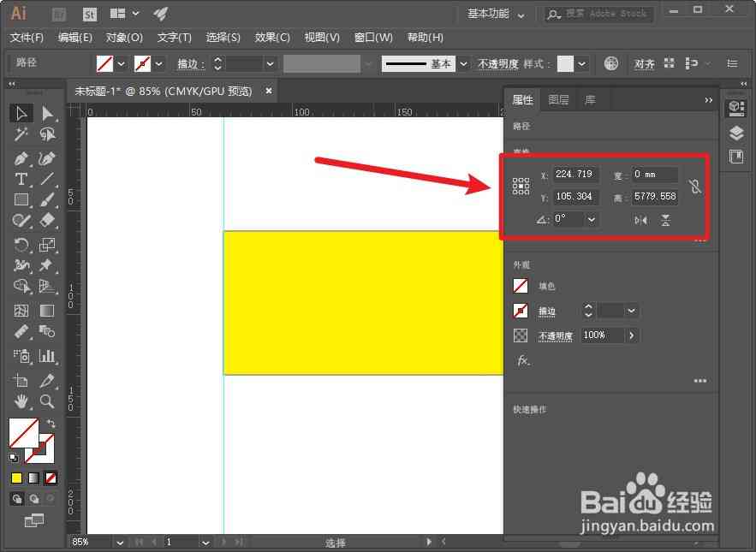Image resolution: width=756 pixels, height=552 pixels.
Task: Select the Line Segment tool
Action: [47, 180]
